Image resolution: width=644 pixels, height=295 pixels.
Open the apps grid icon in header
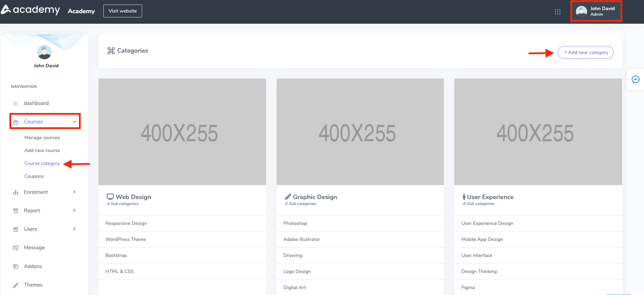(x=557, y=12)
